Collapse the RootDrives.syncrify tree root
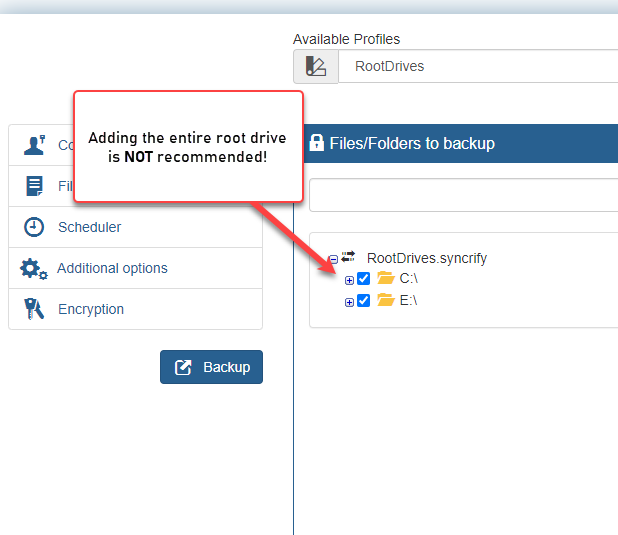 333,259
